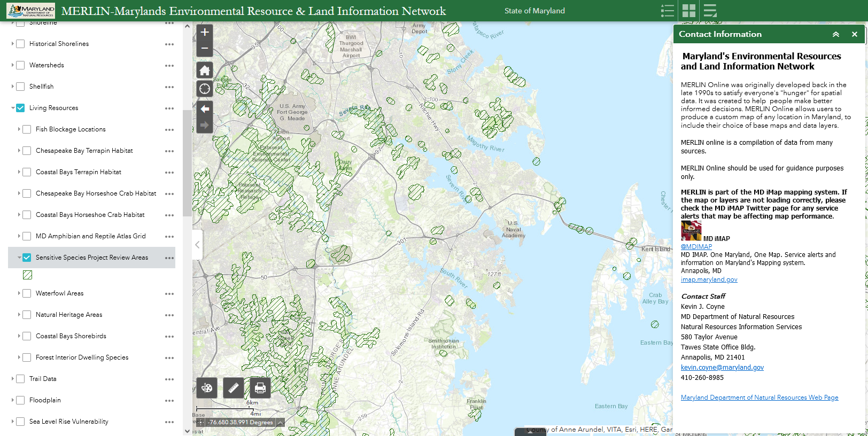Zoom out of the map

pos(205,49)
